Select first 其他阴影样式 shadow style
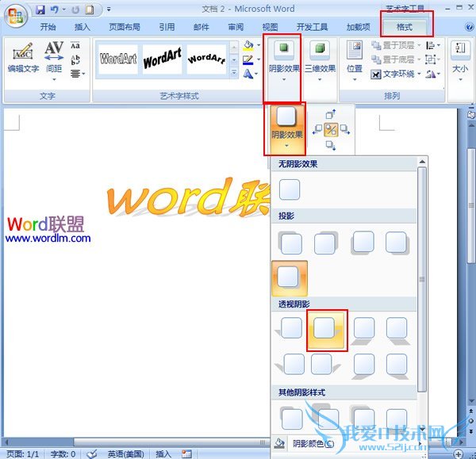Viewport: 476px width, 459px height. tap(291, 418)
